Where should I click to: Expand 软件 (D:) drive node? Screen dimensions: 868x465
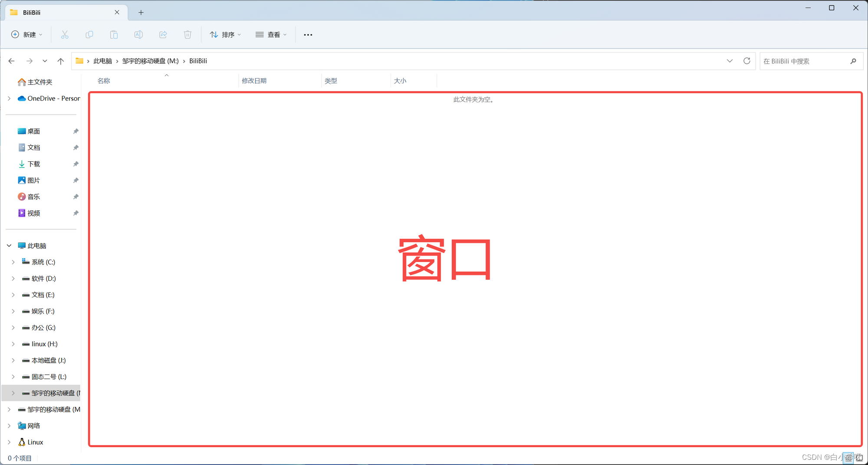[x=13, y=278]
